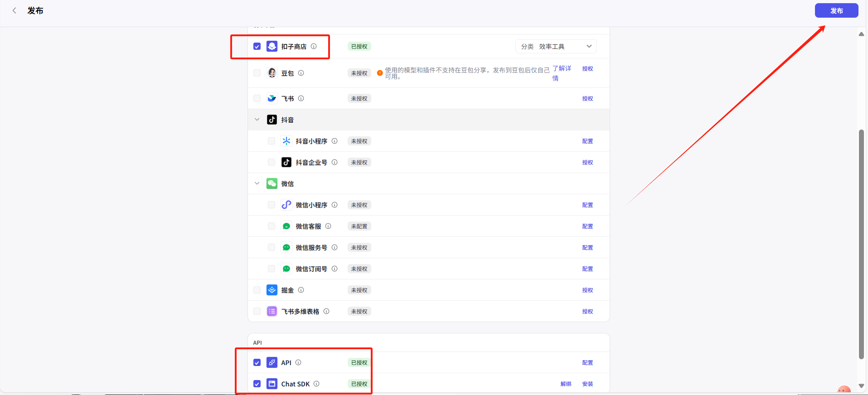Click the 豆包 avatar icon
Viewport: 868px width, 395px height.
(x=272, y=73)
